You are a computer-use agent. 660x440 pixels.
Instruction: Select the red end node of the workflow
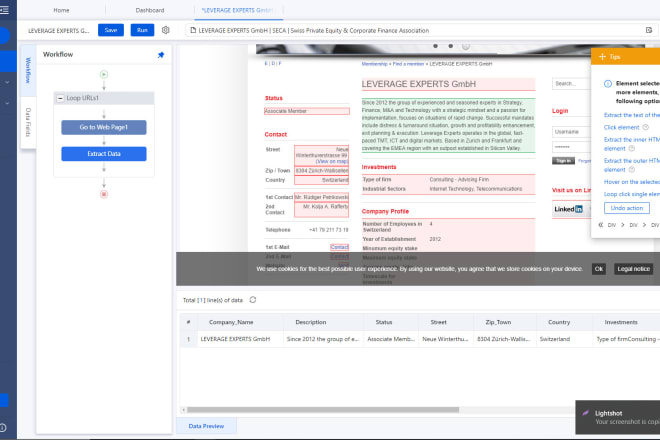click(x=104, y=194)
